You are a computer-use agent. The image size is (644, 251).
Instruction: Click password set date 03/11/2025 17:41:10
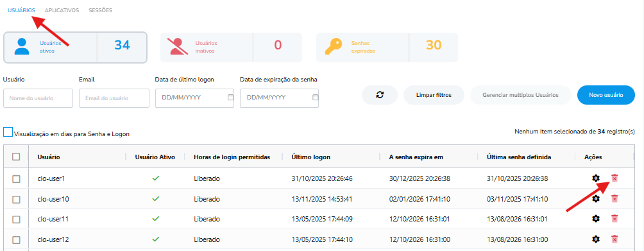pyautogui.click(x=517, y=199)
